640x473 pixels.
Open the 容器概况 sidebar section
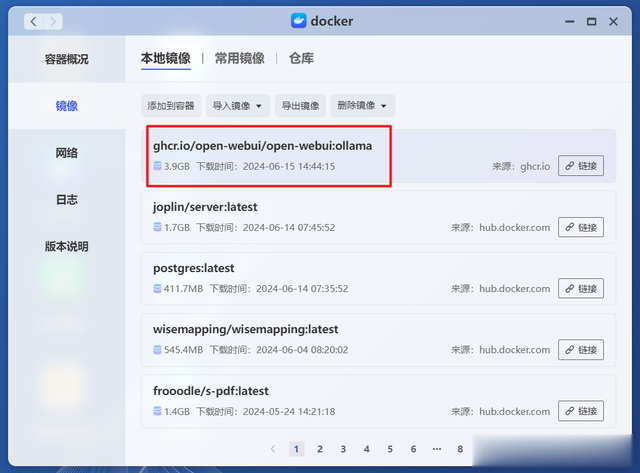click(x=67, y=59)
